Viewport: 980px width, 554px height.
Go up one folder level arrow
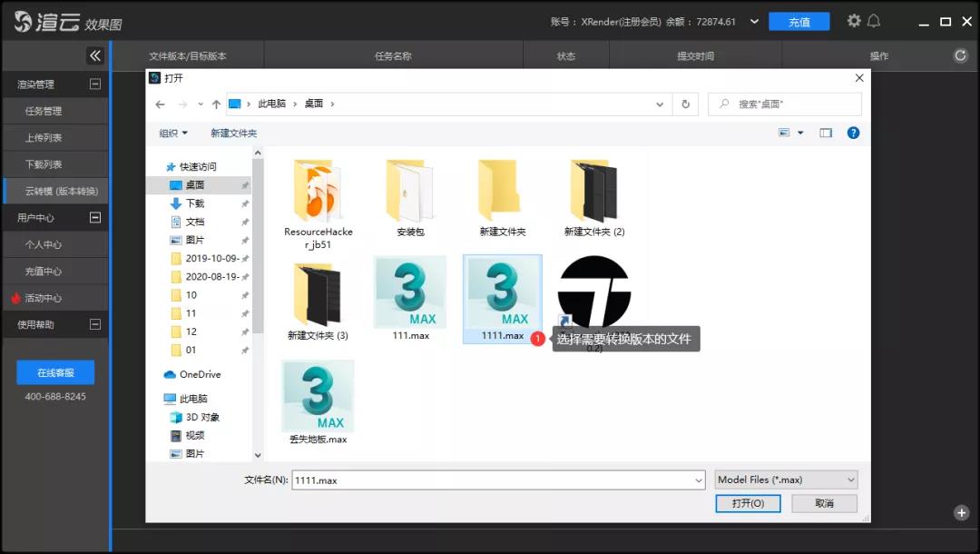[216, 104]
